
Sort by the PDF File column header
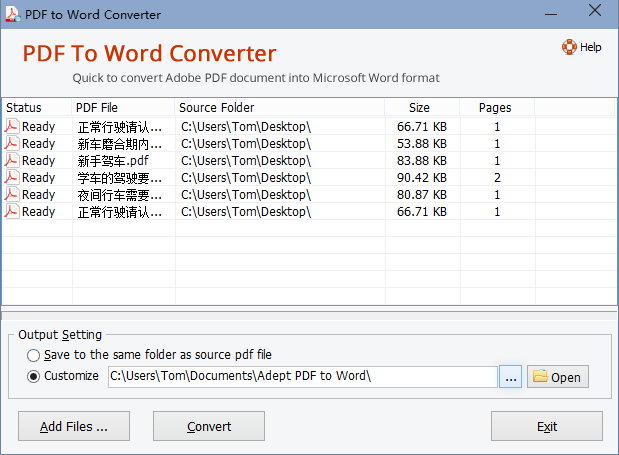(x=123, y=107)
